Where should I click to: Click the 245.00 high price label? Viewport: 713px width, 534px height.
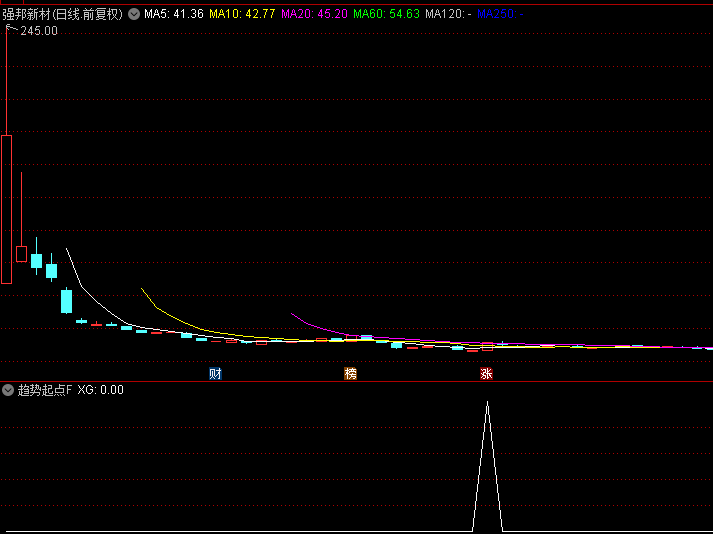click(x=39, y=31)
